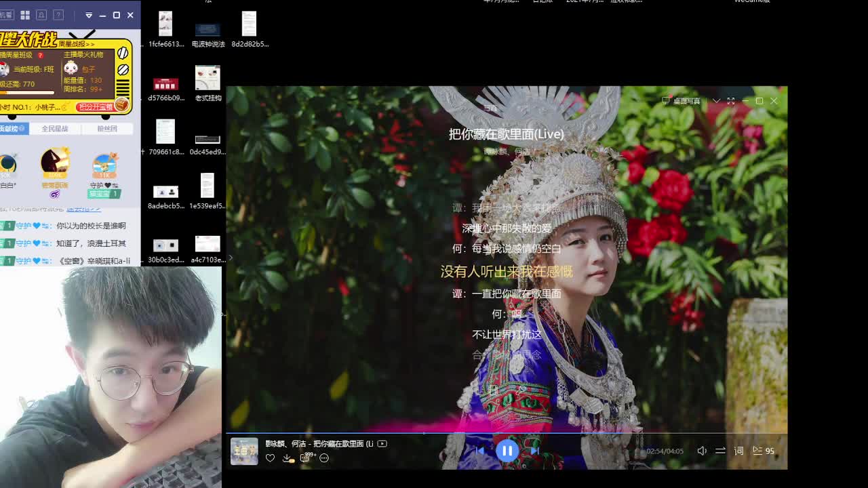
Task: Open the dropdown menu in streaming tool title bar
Action: pyautogui.click(x=89, y=15)
